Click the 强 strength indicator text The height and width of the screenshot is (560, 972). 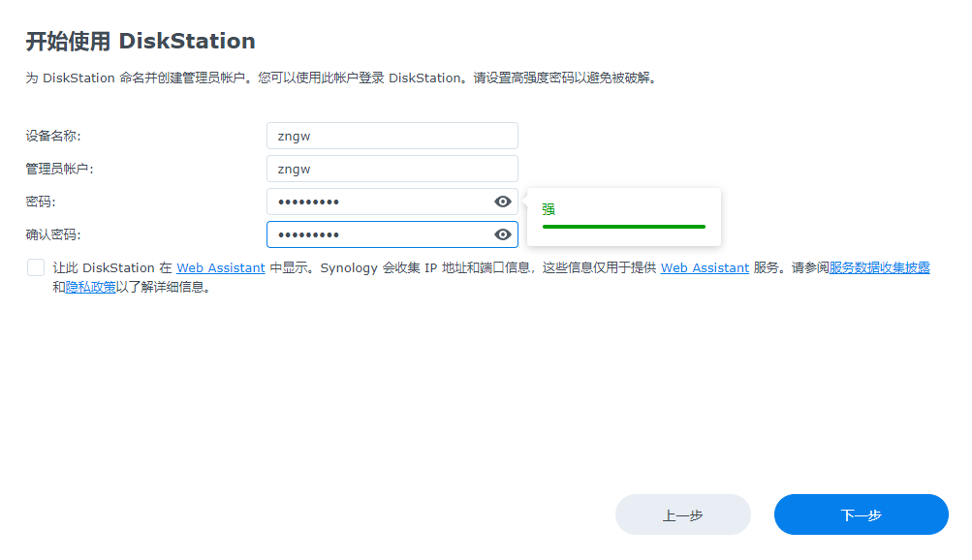(x=549, y=209)
